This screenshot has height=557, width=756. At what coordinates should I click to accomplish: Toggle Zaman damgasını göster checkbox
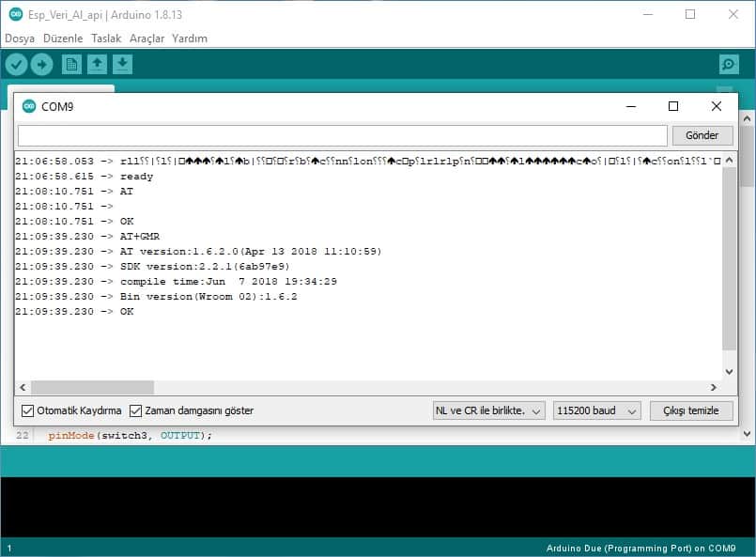pos(135,410)
